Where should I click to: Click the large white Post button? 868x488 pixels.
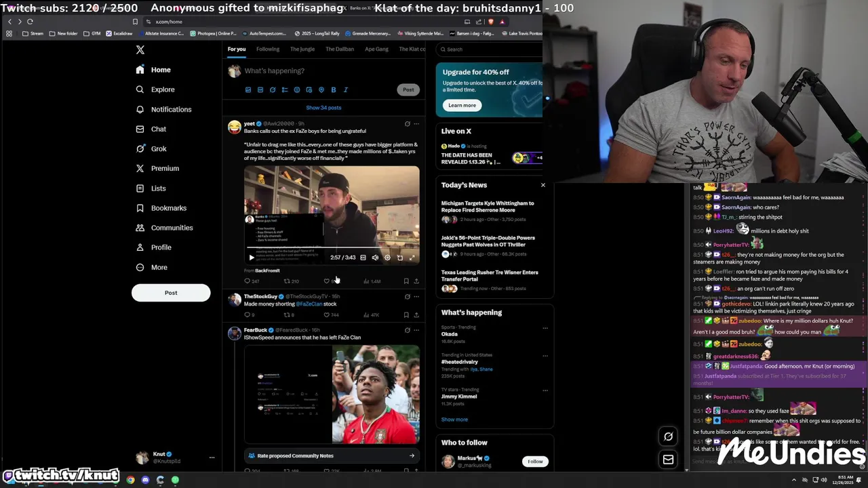pyautogui.click(x=171, y=293)
